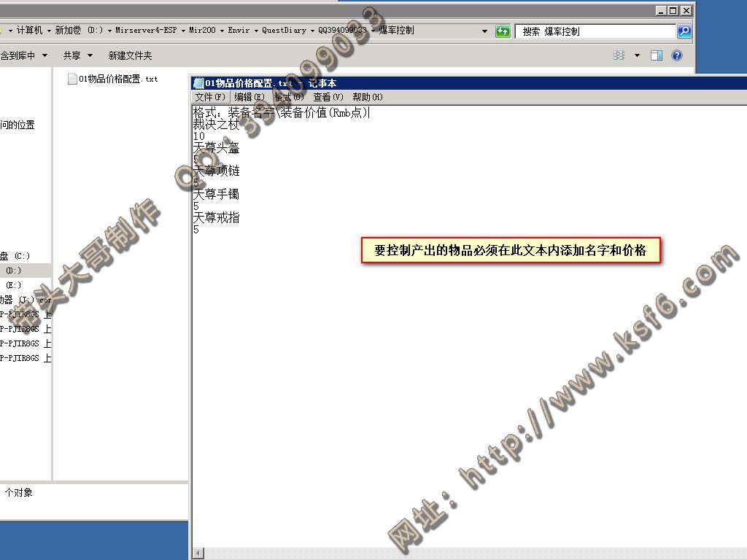Open the 帮助(H) menu in Notepad
The width and height of the screenshot is (747, 560).
click(368, 97)
